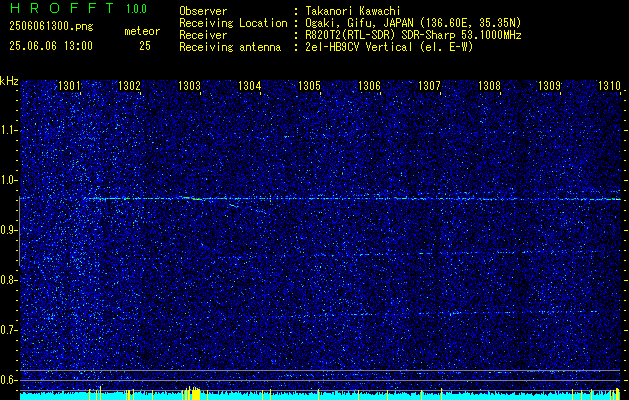Click the 1308 time axis label

pos(489,85)
